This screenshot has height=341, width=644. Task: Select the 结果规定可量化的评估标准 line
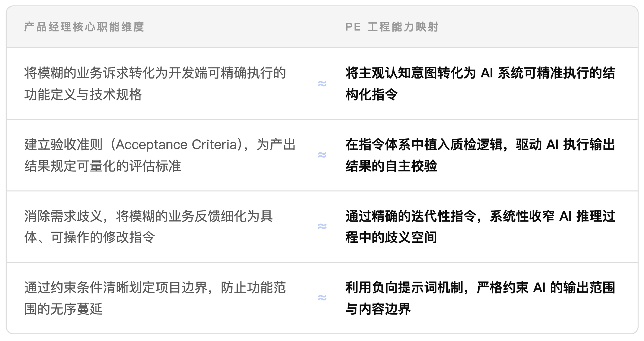coord(103,166)
